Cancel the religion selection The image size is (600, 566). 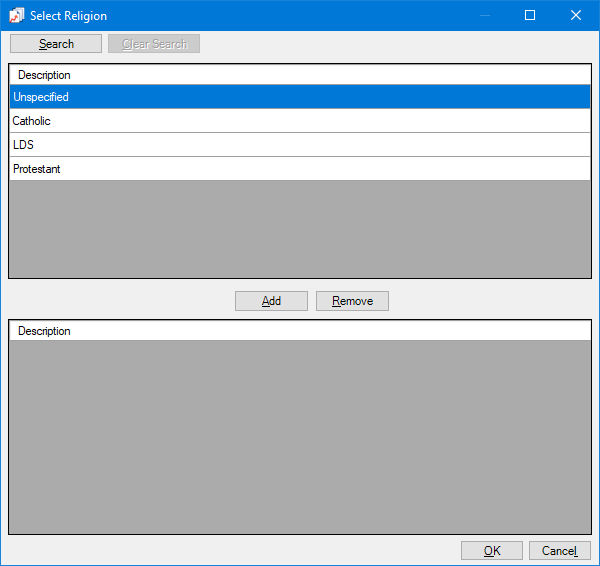tap(559, 551)
